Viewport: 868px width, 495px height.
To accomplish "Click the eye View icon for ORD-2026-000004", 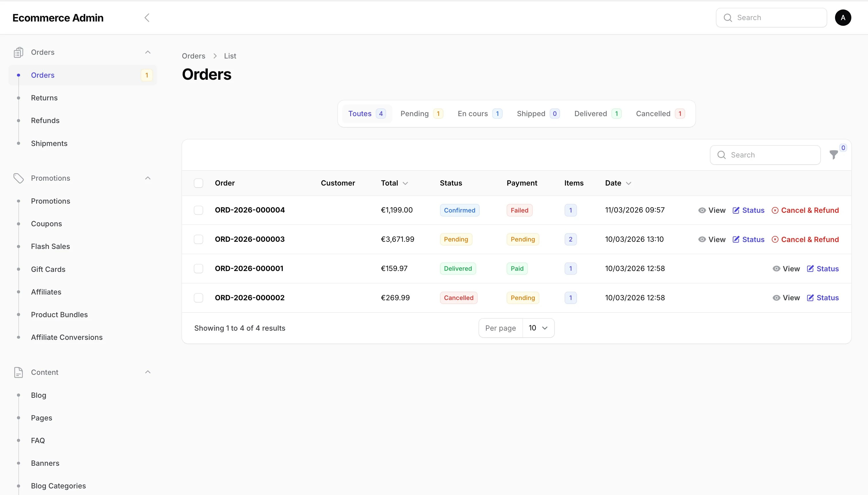I will coord(702,211).
